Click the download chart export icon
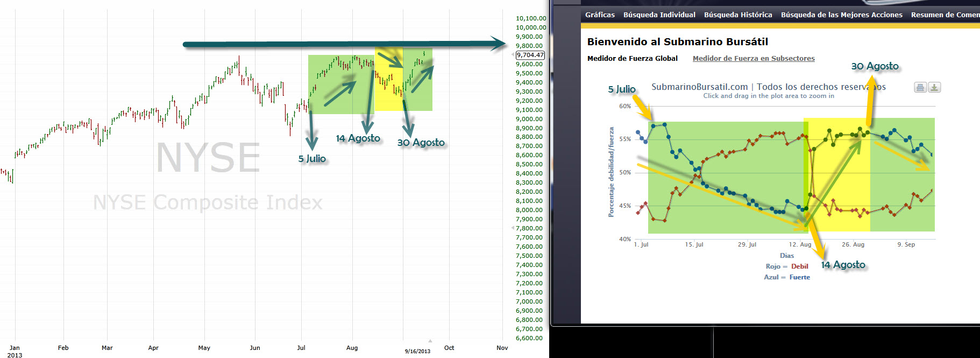980x358 pixels. (x=934, y=88)
